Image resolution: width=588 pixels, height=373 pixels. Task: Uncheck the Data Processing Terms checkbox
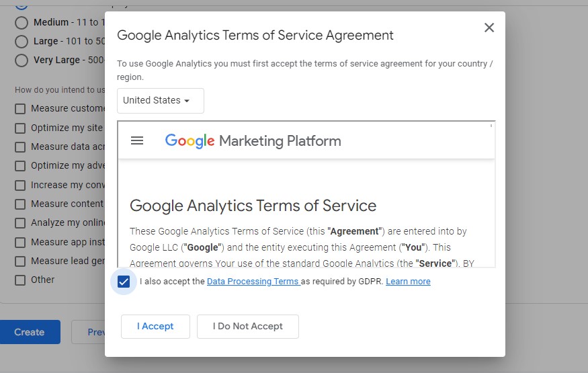coord(124,282)
